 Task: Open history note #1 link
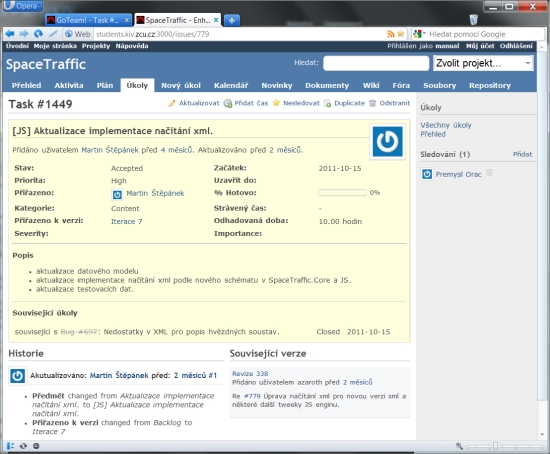[213, 375]
